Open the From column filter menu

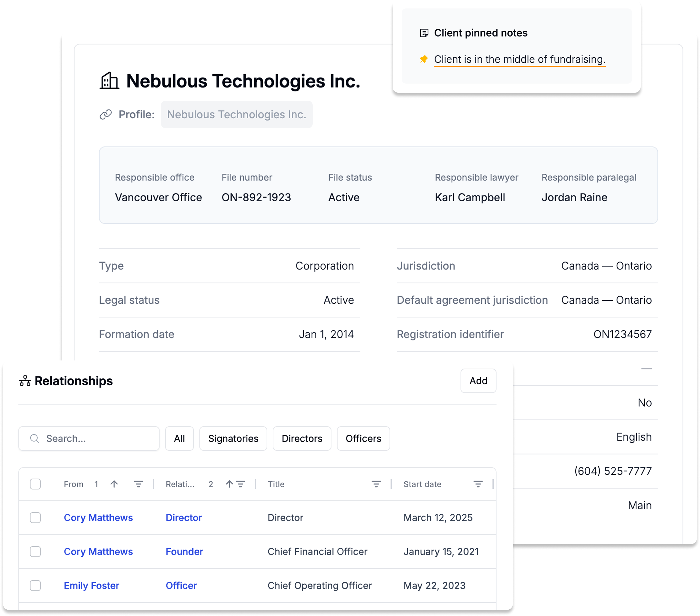pos(138,484)
